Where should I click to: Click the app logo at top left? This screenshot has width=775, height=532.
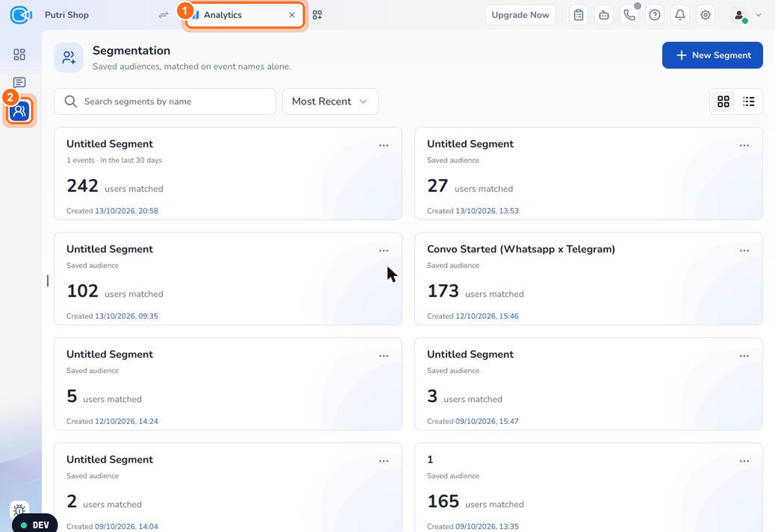pos(21,15)
